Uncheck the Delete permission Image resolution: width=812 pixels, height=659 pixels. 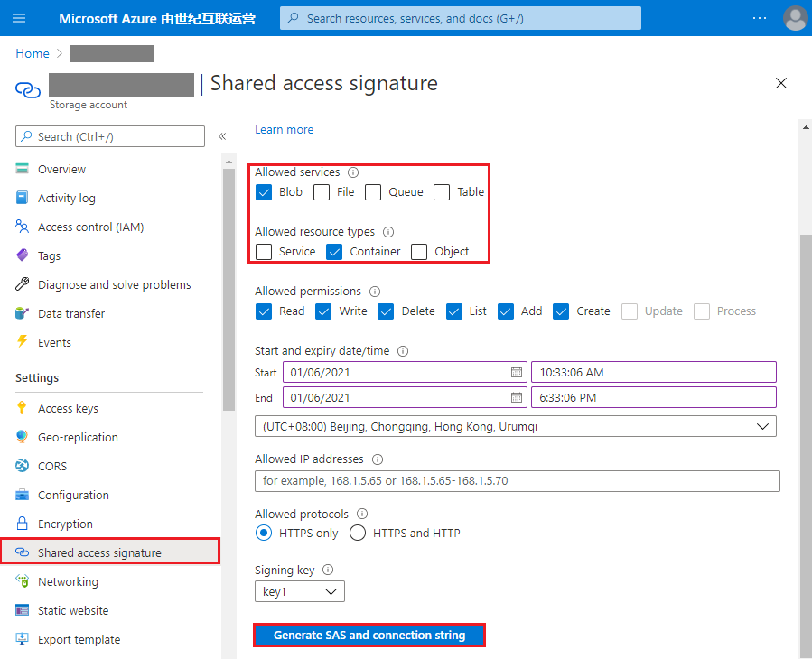(386, 311)
